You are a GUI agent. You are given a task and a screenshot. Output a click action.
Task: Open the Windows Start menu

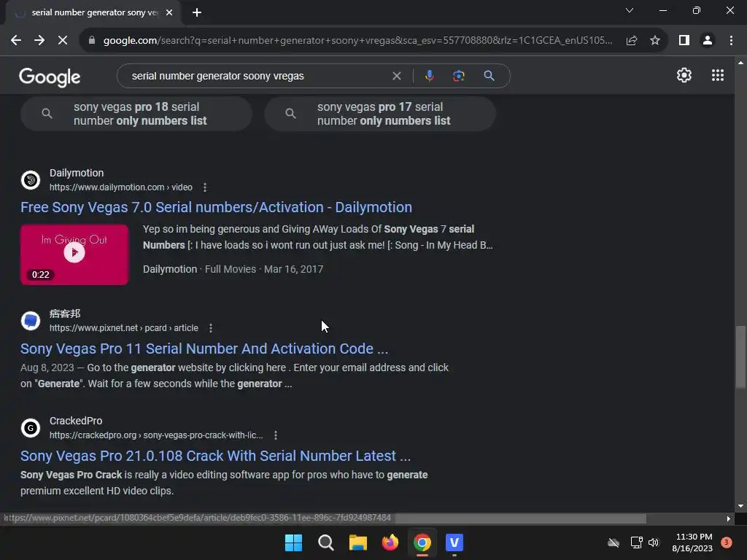click(x=293, y=542)
